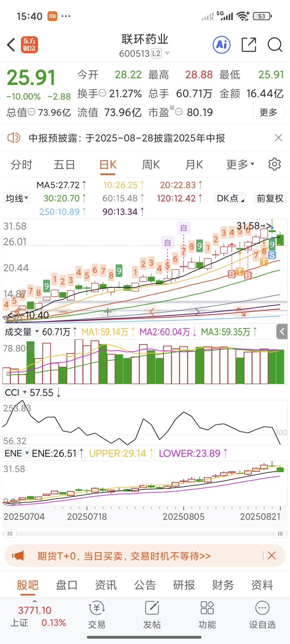Collapse the side panel arrow
Screen dimensions: 290x644
(282, 332)
